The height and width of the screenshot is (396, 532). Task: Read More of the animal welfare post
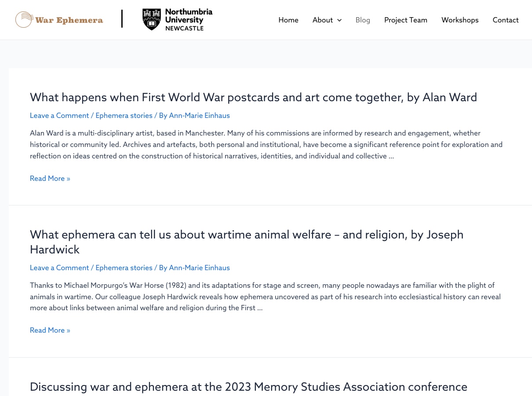tap(50, 330)
